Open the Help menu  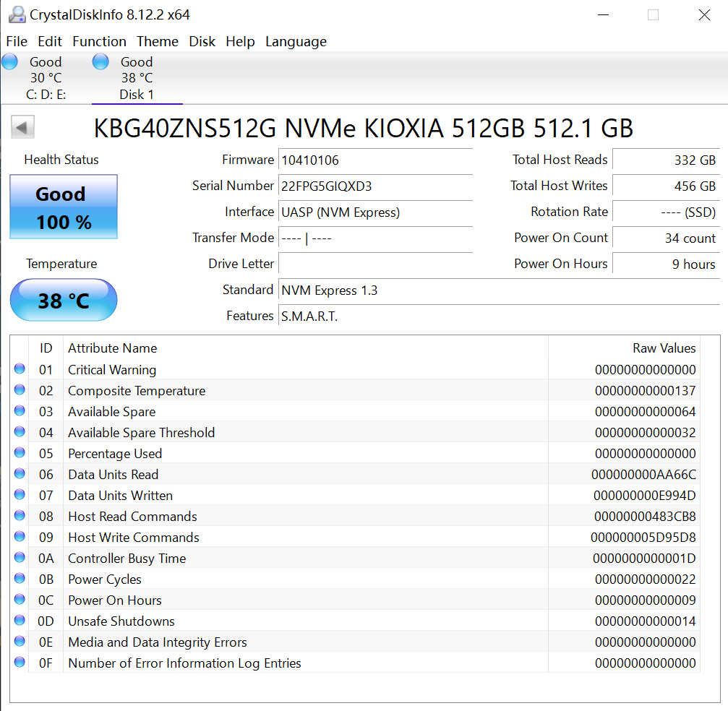[240, 41]
